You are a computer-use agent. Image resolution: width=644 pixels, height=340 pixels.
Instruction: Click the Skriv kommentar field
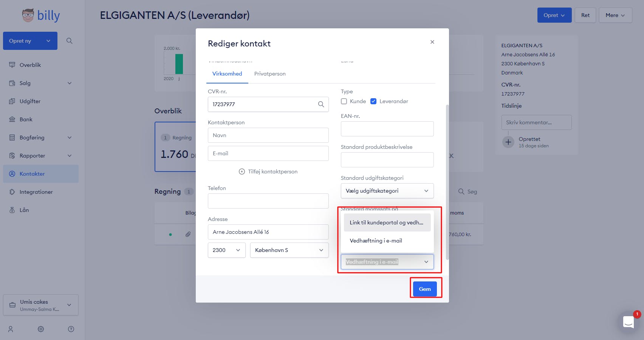pyautogui.click(x=536, y=122)
